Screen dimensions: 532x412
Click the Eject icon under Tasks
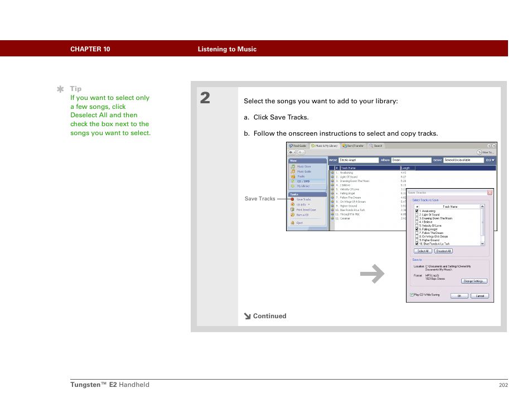point(292,223)
